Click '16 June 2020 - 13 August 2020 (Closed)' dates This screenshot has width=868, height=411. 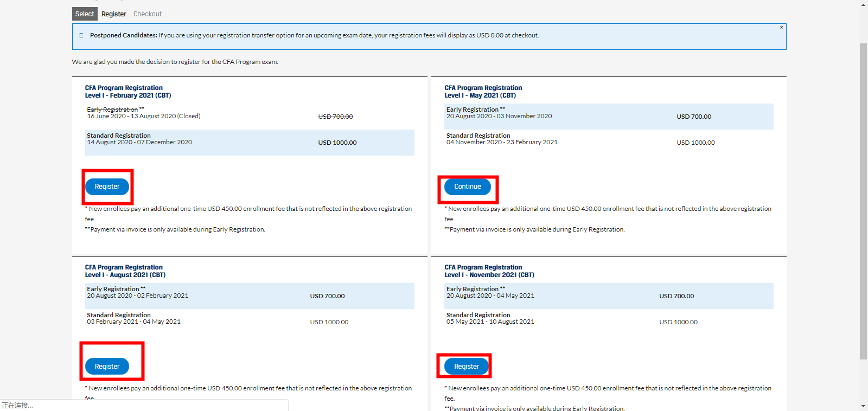pyautogui.click(x=144, y=116)
